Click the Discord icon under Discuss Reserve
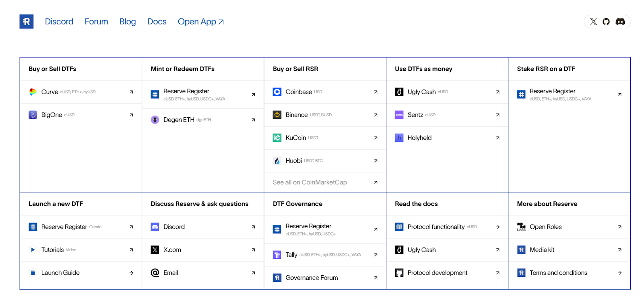The width and height of the screenshot is (644, 301). point(155,227)
